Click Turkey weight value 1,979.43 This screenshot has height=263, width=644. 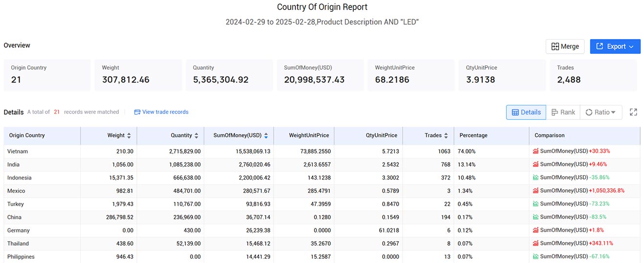coord(122,204)
